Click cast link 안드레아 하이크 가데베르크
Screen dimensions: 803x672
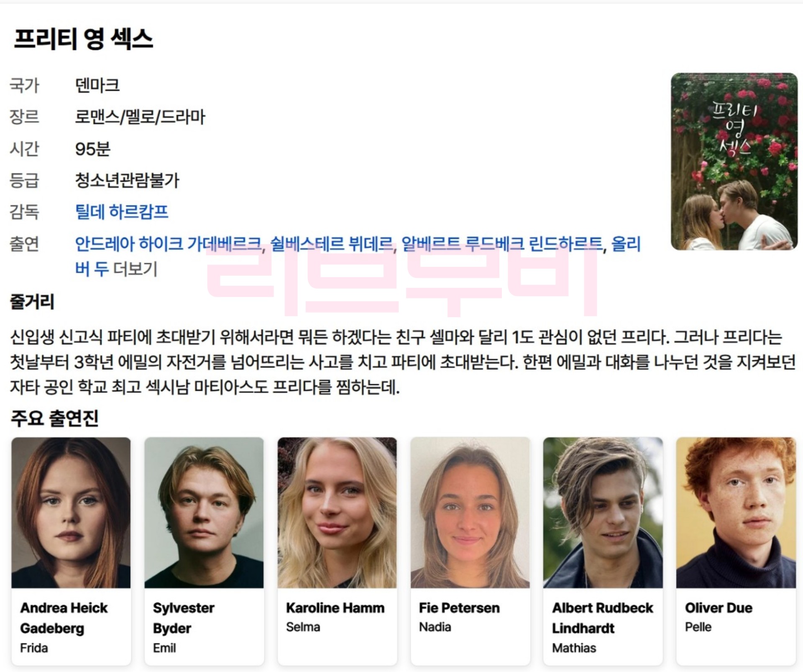[x=168, y=244]
